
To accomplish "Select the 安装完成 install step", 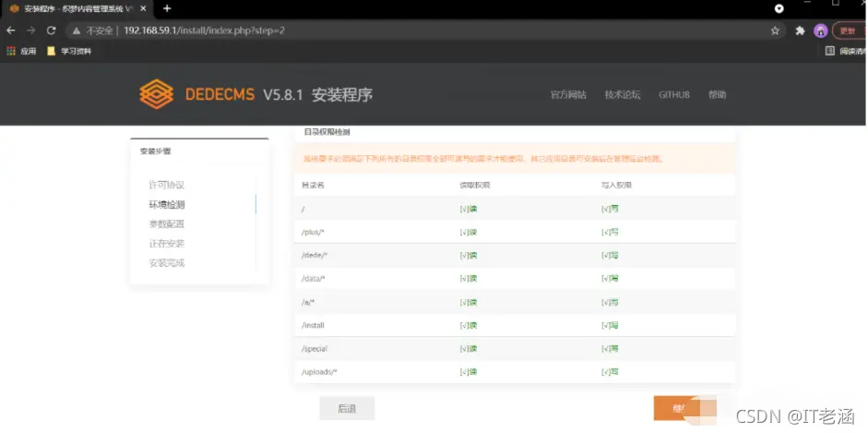I will 167,263.
